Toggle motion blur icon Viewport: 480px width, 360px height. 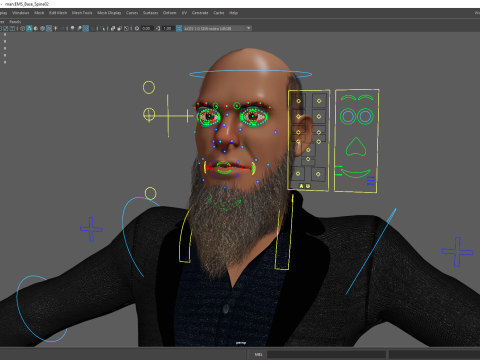[x=79, y=28]
